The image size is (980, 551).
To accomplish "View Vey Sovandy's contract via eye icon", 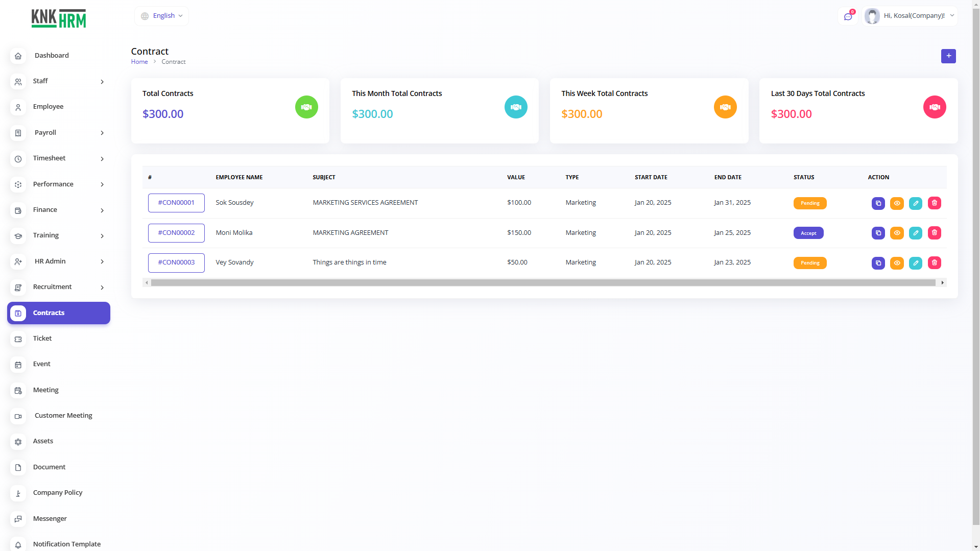I will pos(897,263).
